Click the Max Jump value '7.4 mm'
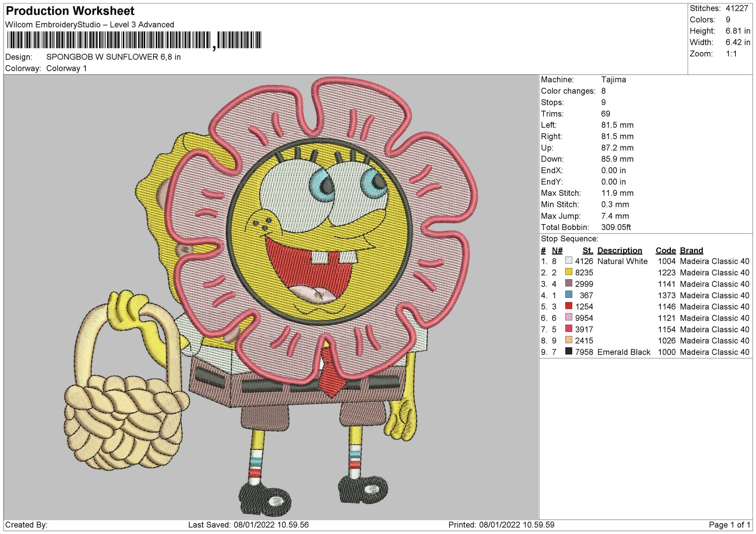The height and width of the screenshot is (534, 756). coord(615,216)
